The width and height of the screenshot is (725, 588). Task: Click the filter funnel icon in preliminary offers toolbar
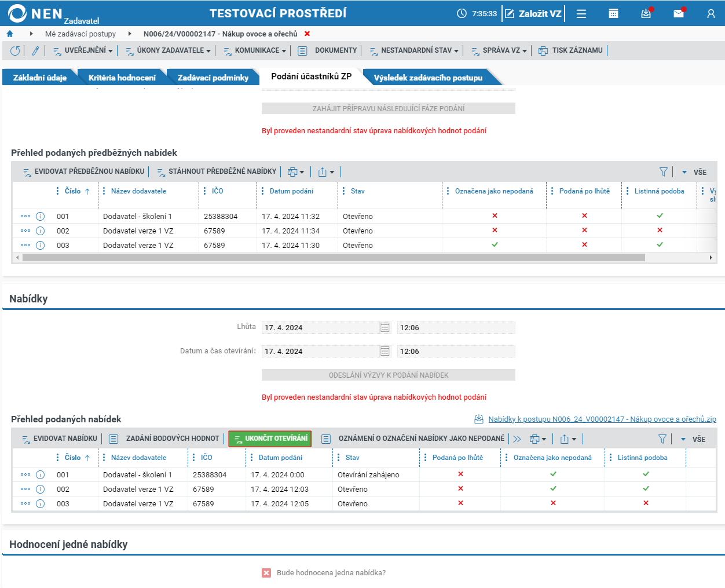664,172
